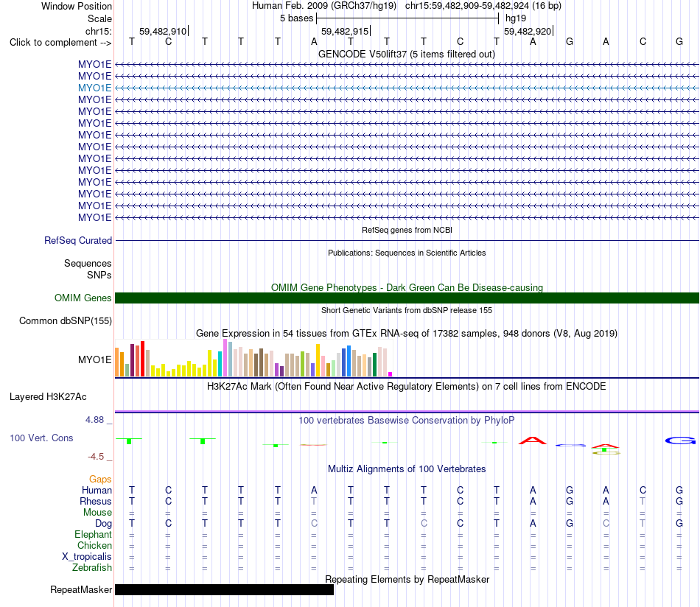Click position marker 59,482,920 on the ruler
This screenshot has width=700, height=607.
[528, 31]
